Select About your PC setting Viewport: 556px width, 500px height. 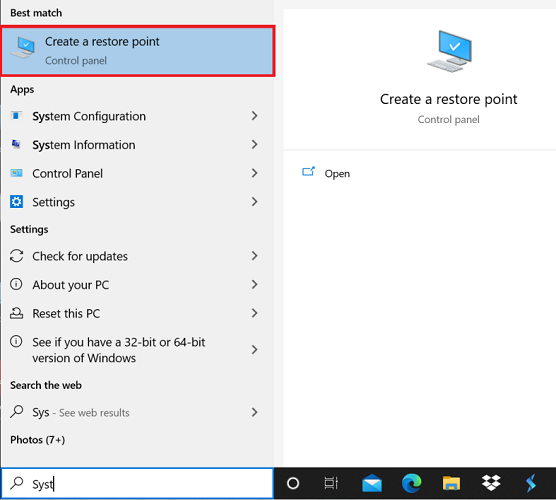(x=138, y=285)
